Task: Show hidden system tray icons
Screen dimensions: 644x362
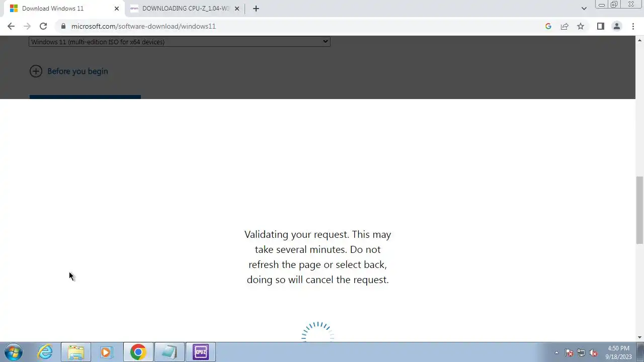Action: pyautogui.click(x=556, y=352)
